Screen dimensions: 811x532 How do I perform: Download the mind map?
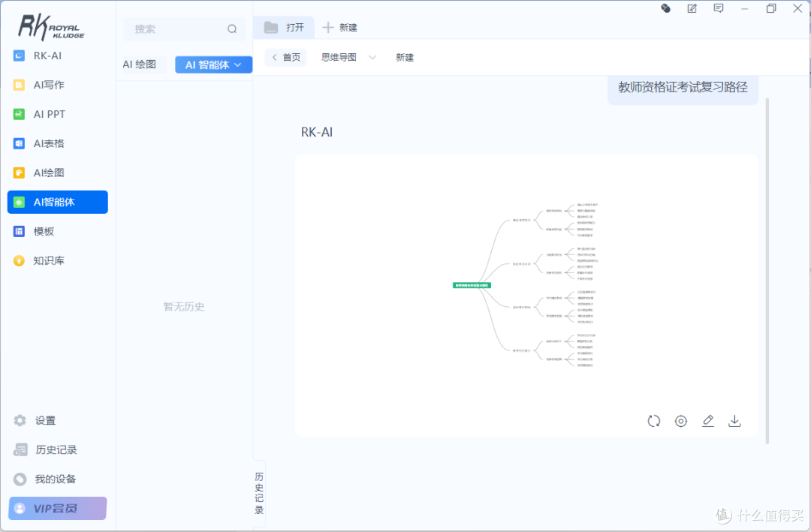coord(734,421)
